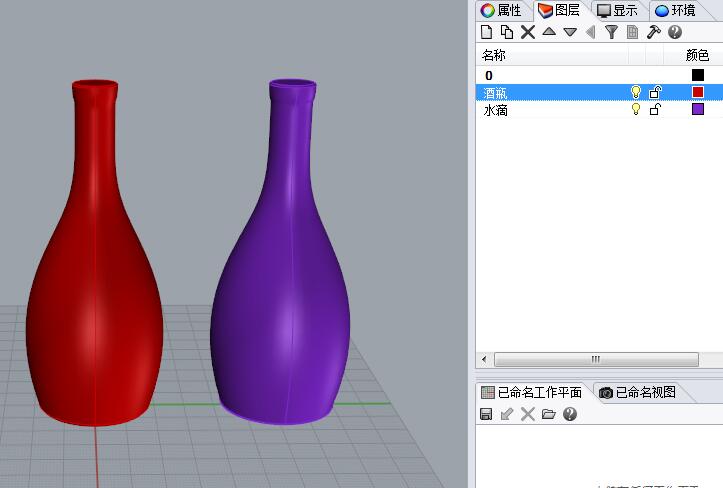Click the 颜色 column header

697,55
